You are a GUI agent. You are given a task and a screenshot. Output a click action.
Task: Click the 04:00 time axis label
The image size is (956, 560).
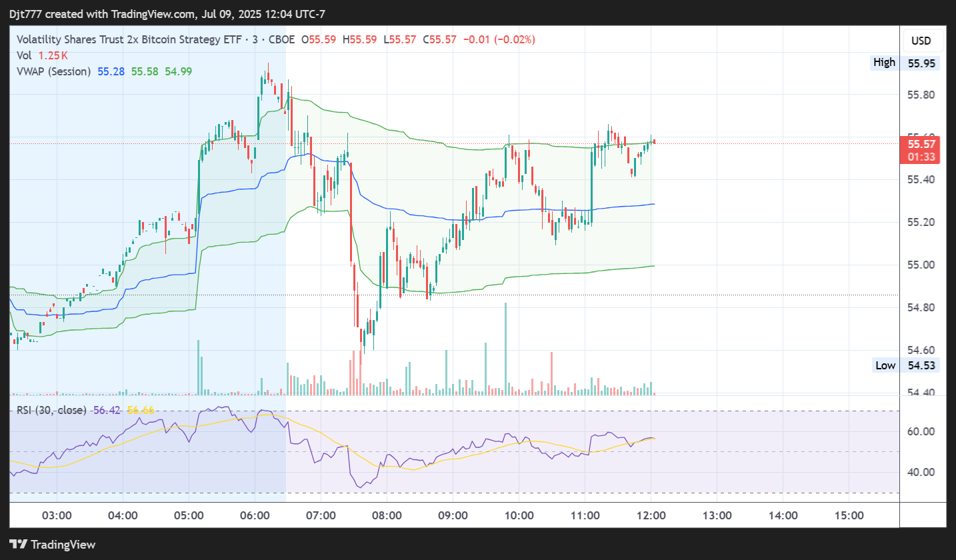point(123,515)
